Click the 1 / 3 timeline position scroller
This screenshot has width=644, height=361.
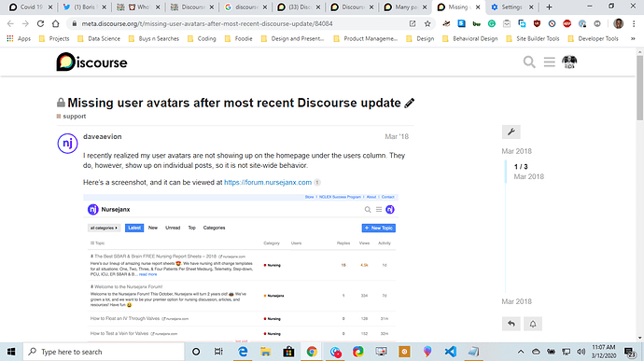pos(525,172)
